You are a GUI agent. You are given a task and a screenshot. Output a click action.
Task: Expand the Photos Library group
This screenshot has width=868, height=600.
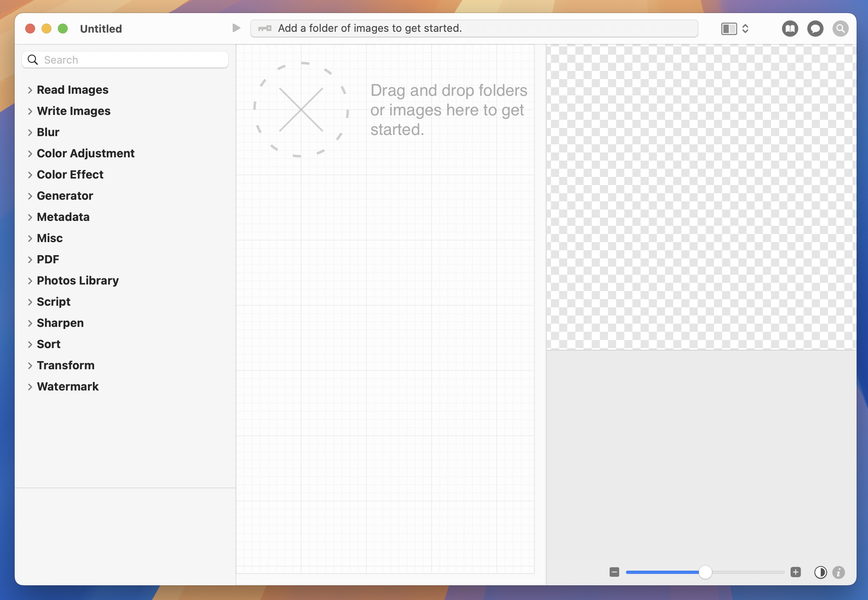77,280
